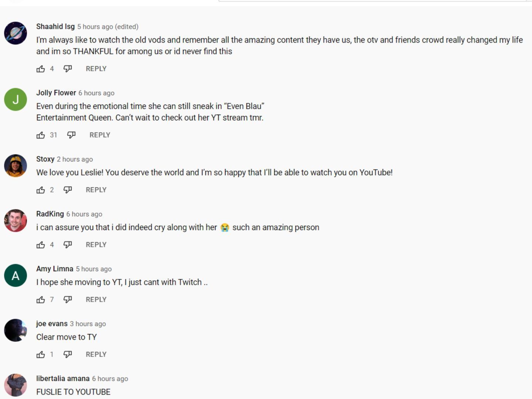
Task: Dislike Jolly Flower's comment
Action: point(71,135)
